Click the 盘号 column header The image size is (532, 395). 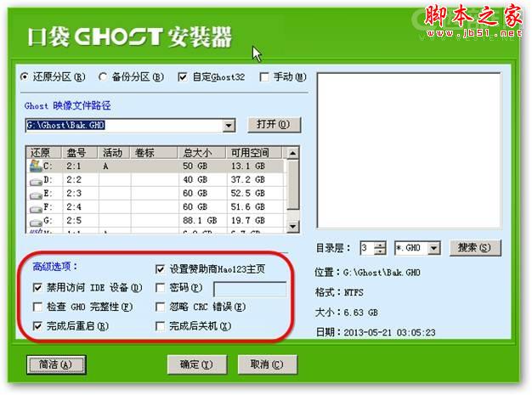[x=79, y=153]
